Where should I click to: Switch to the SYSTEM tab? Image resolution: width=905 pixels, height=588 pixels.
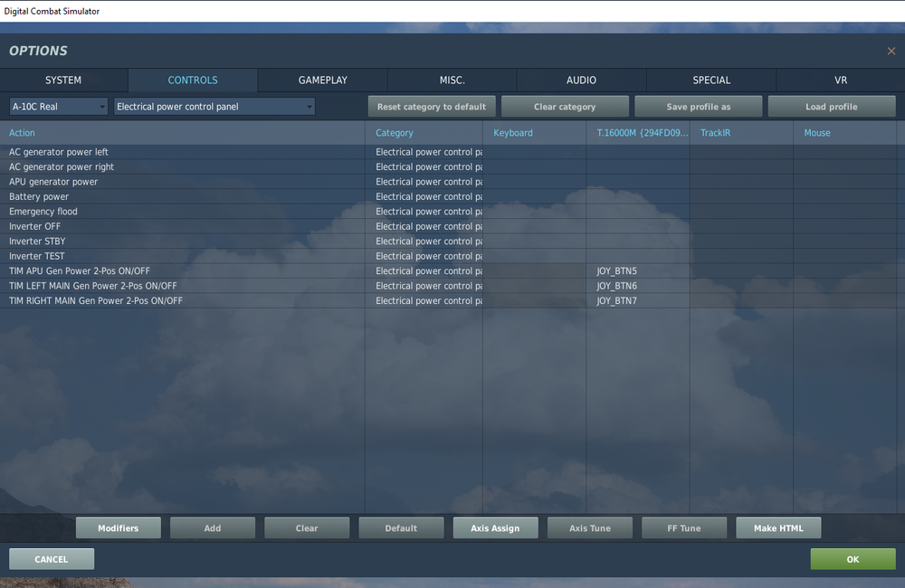(x=63, y=81)
